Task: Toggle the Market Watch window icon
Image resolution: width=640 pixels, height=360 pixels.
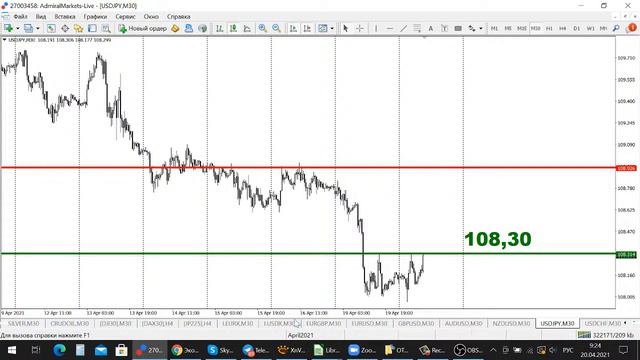Action: pyautogui.click(x=51, y=28)
